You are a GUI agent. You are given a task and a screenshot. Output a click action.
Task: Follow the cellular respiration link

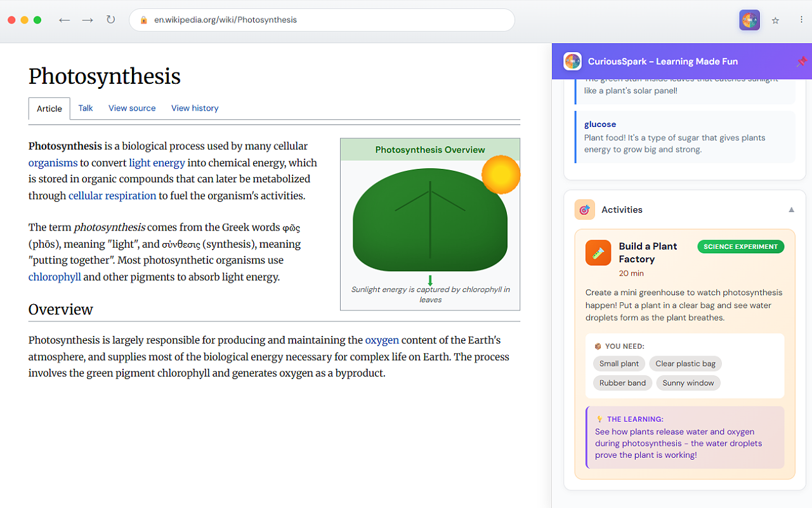pos(112,196)
